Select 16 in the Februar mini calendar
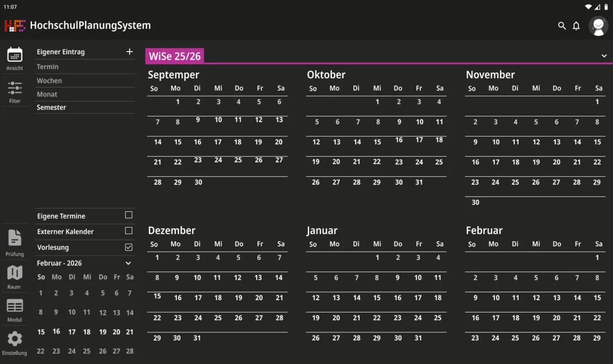The image size is (613, 364). tap(56, 331)
